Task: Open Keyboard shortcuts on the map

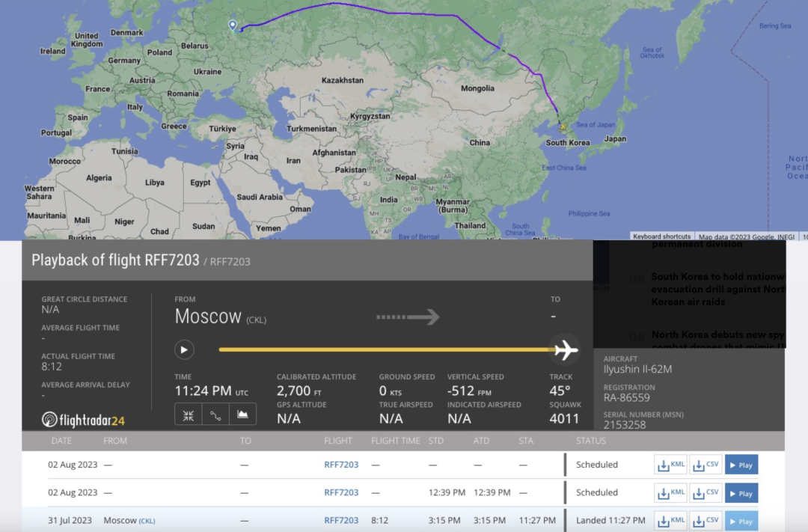Action: tap(661, 236)
